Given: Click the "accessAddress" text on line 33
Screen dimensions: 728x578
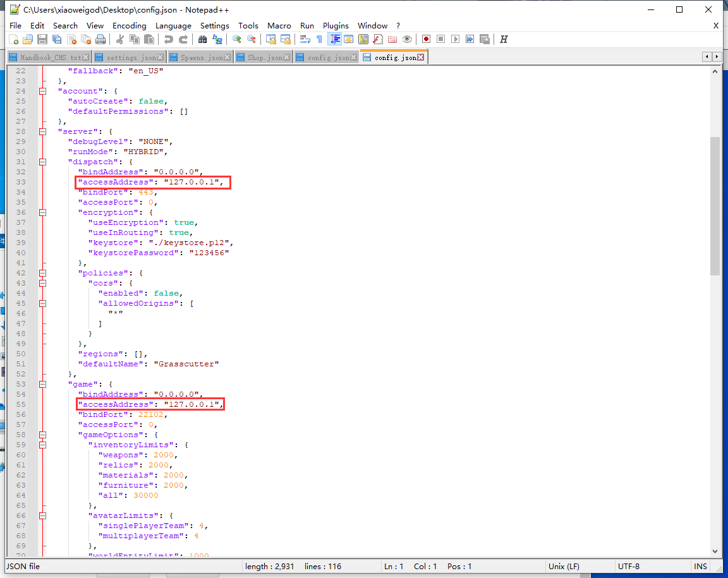Looking at the screenshot, I should (x=115, y=182).
